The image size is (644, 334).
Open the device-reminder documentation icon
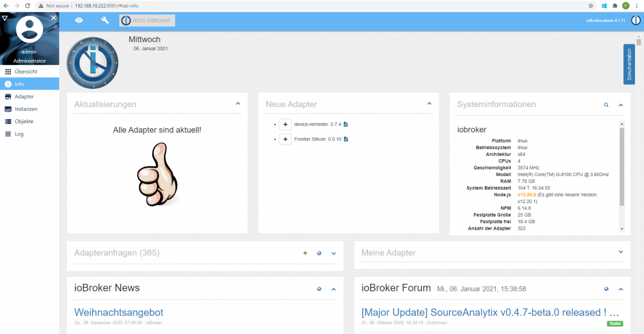coord(346,124)
